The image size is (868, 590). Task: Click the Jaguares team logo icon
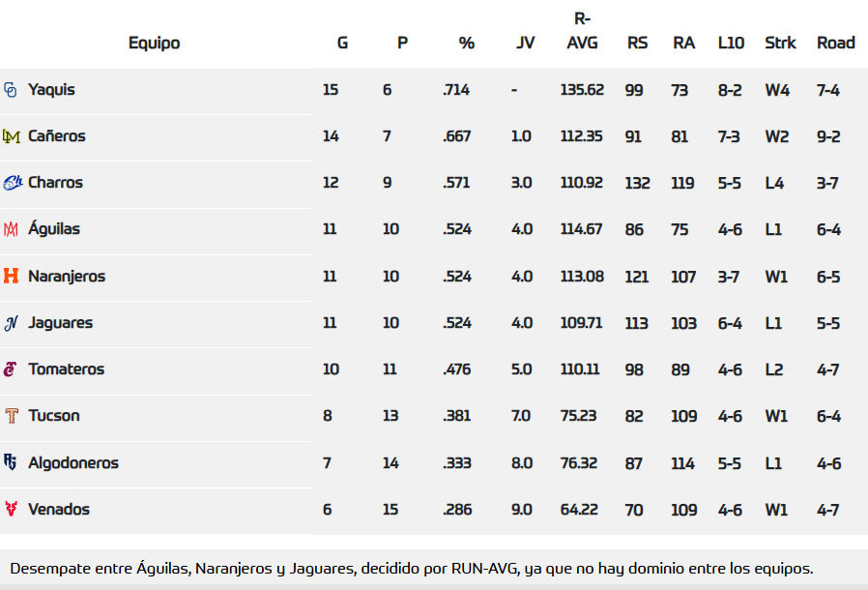(12, 323)
